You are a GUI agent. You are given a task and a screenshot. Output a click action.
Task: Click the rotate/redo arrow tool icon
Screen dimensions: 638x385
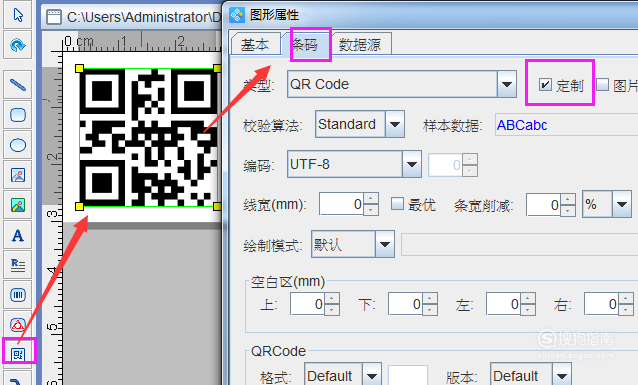coord(17,45)
